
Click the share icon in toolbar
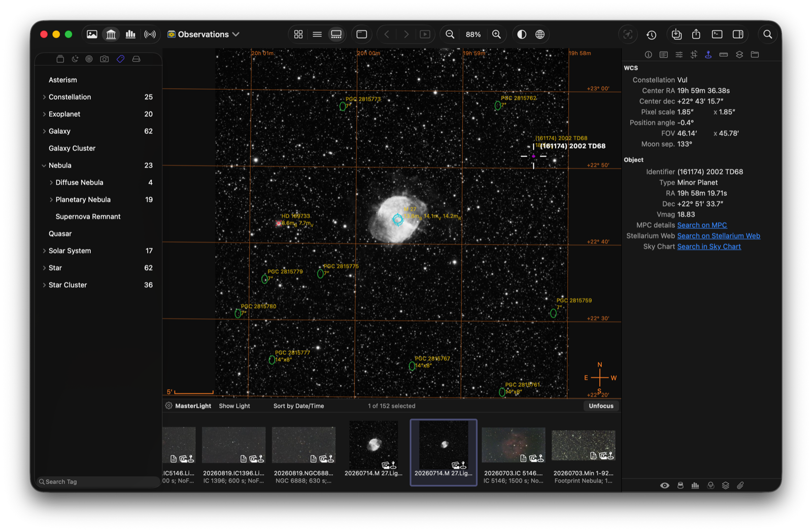click(696, 34)
